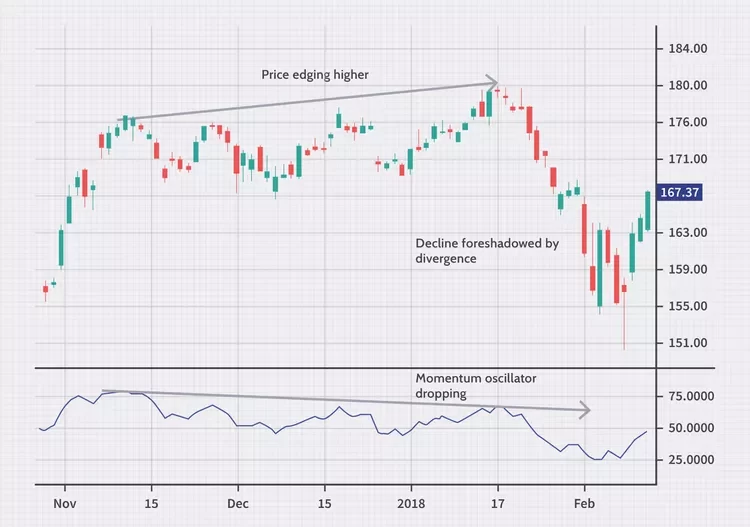This screenshot has height=527, width=750.
Task: Select the 50.0000 oscillator axis label
Action: click(x=691, y=428)
